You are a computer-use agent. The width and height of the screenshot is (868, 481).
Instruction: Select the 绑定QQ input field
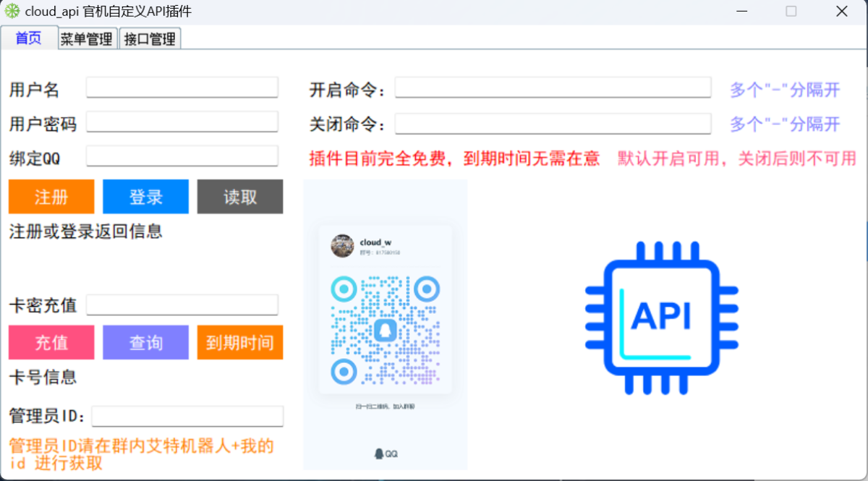click(x=182, y=156)
